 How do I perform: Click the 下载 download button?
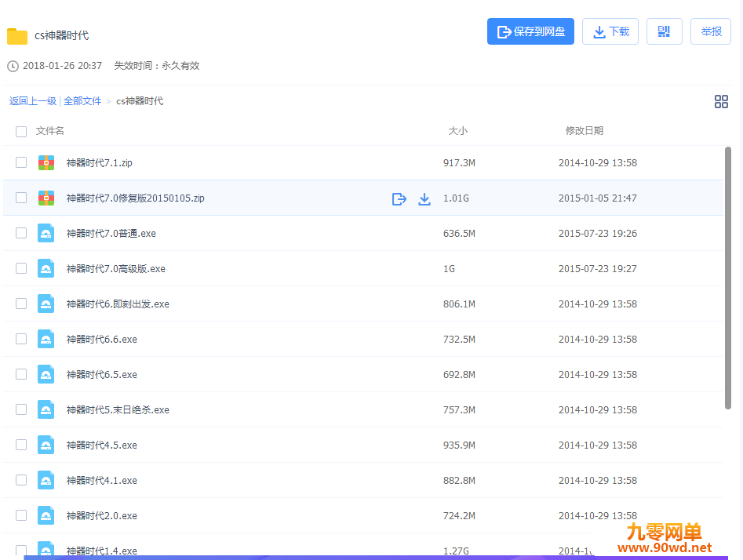pos(610,31)
